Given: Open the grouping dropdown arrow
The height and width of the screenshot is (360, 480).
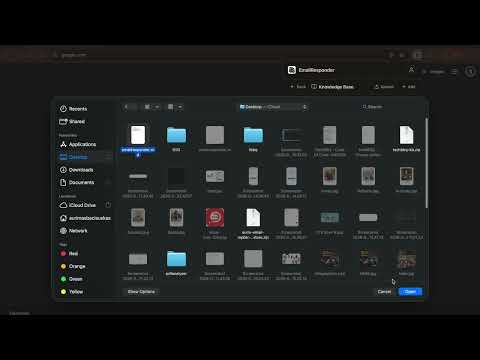Looking at the screenshot, I should pos(180,107).
